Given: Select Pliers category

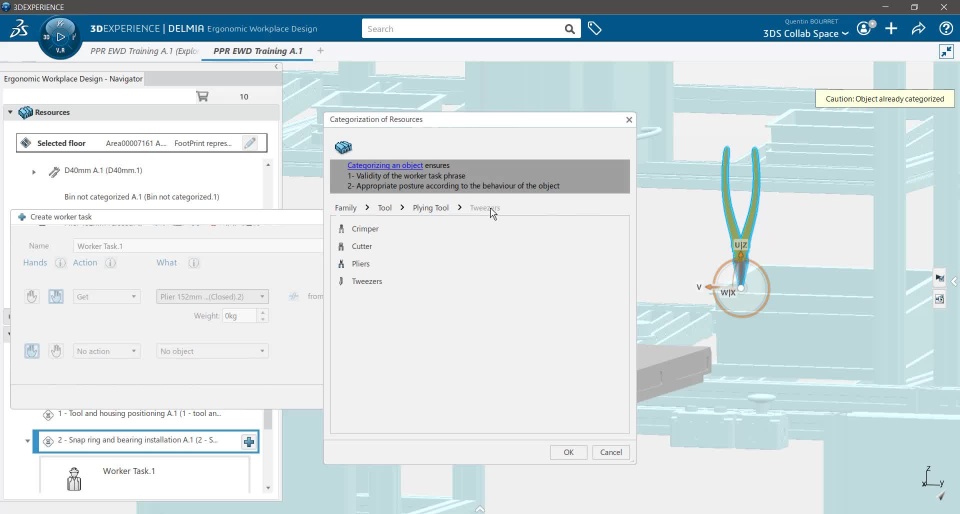Looking at the screenshot, I should pos(361,264).
